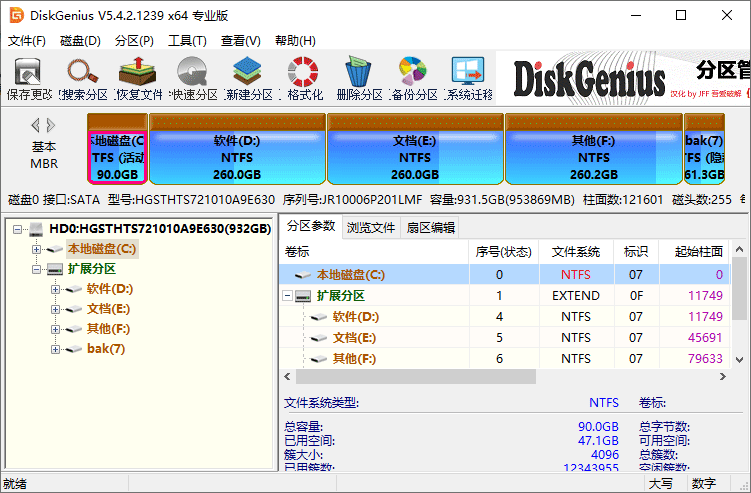The height and width of the screenshot is (493, 751).
Task: Select the 文档(E:) 260.0GB partition block
Action: [415, 149]
